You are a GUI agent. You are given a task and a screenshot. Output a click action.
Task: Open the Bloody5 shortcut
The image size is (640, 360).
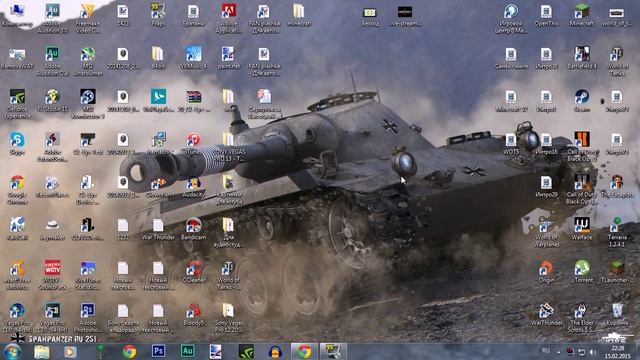[193, 314]
